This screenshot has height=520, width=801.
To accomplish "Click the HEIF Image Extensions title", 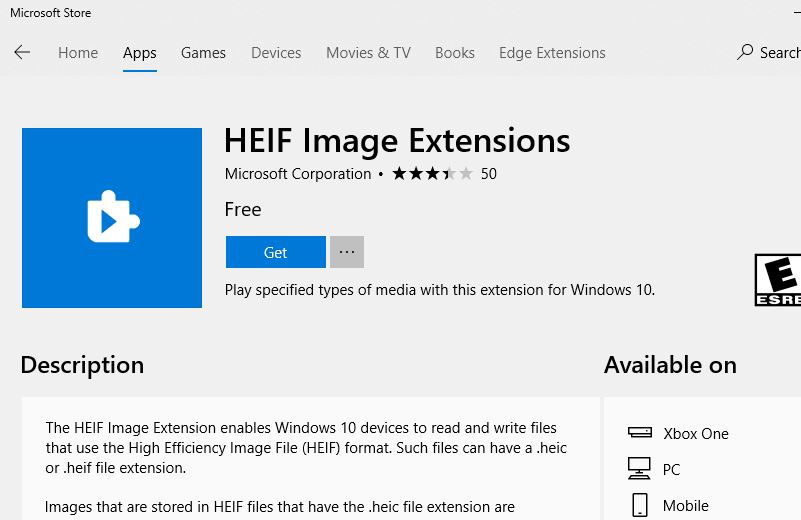I will 397,140.
